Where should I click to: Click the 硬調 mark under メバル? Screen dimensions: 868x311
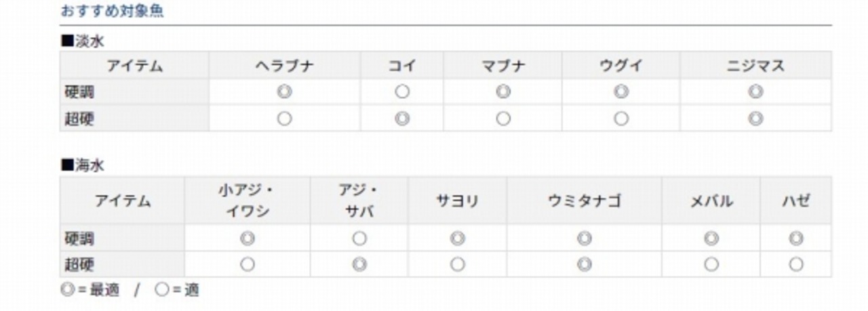[x=711, y=239]
